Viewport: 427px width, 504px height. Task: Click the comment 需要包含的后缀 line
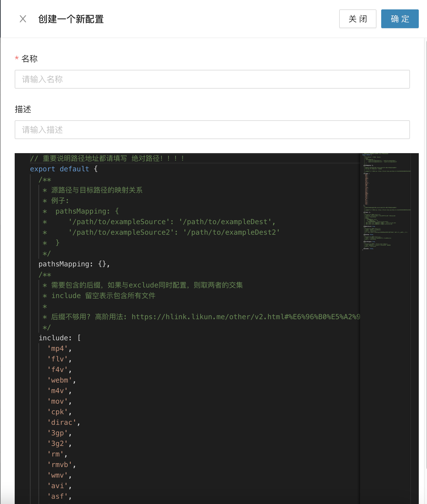pos(143,285)
